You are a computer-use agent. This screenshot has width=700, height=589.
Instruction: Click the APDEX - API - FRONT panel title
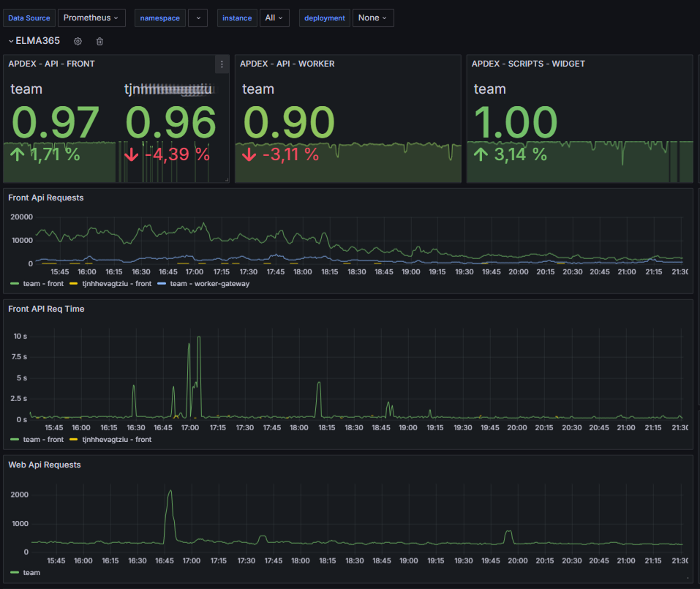click(x=51, y=64)
